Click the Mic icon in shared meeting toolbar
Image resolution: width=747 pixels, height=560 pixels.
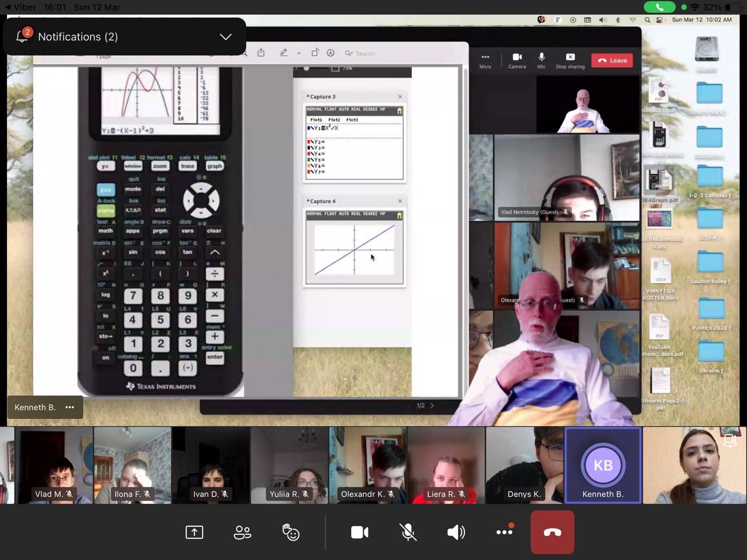pyautogui.click(x=542, y=61)
